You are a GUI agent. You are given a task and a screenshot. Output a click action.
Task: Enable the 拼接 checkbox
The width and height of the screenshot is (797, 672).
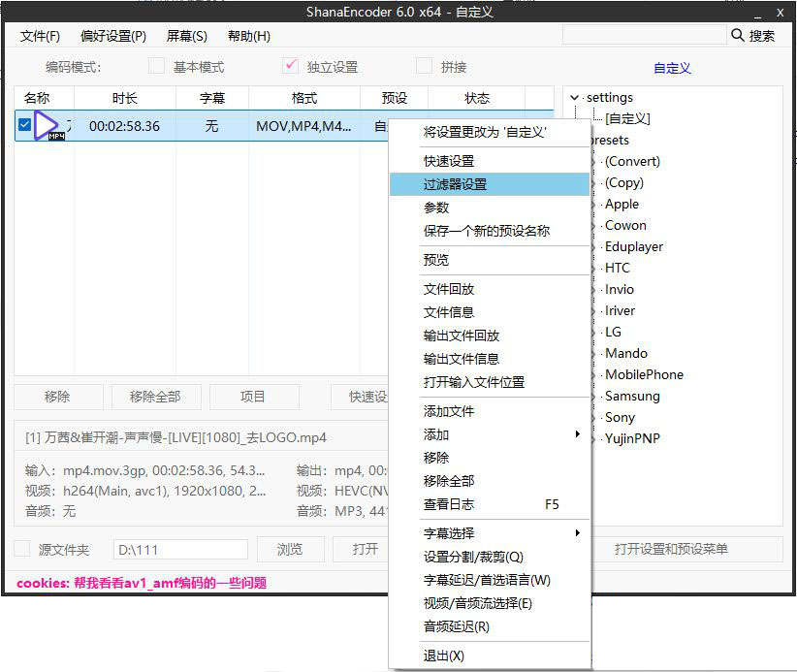pyautogui.click(x=424, y=66)
